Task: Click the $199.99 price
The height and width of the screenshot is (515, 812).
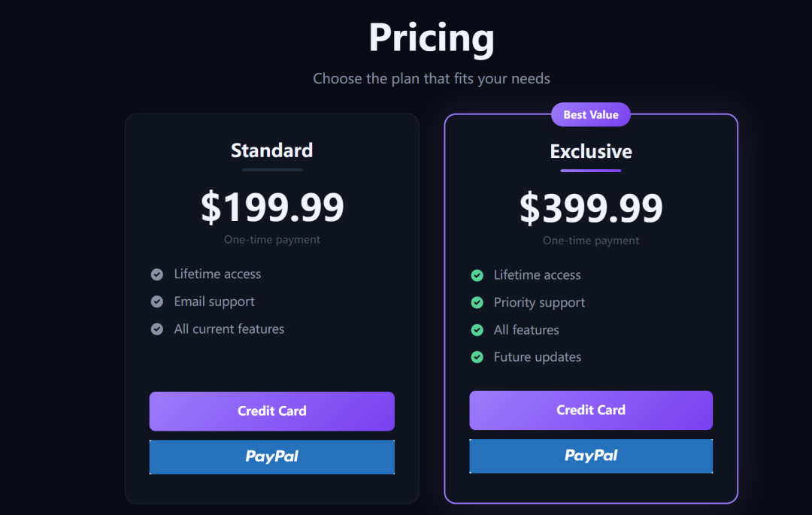Action: (x=272, y=208)
